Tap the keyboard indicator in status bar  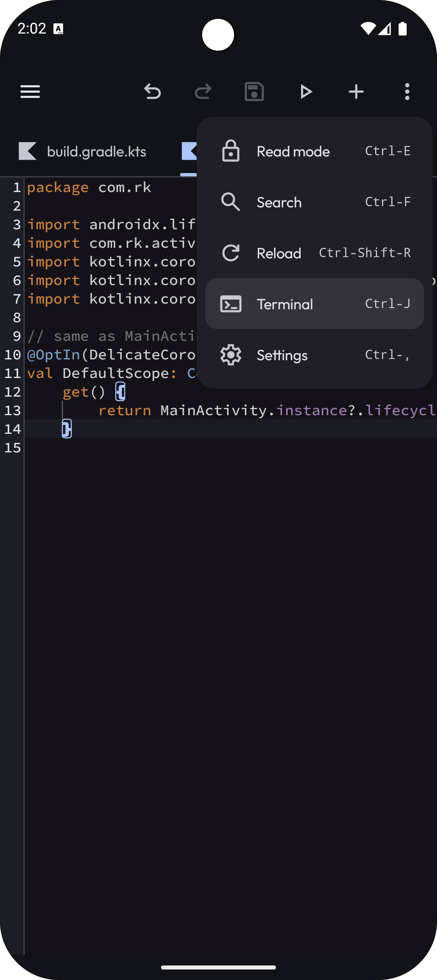coord(58,29)
